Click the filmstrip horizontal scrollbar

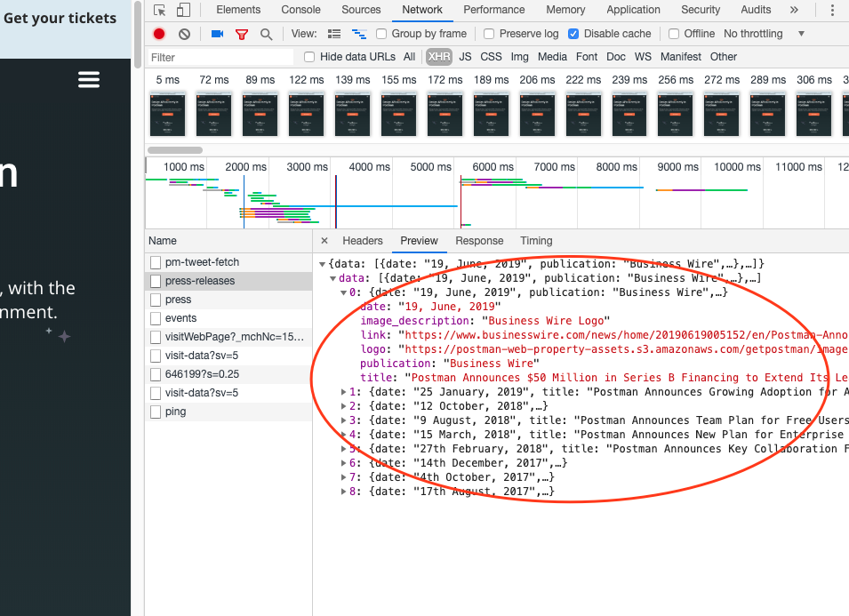point(175,150)
